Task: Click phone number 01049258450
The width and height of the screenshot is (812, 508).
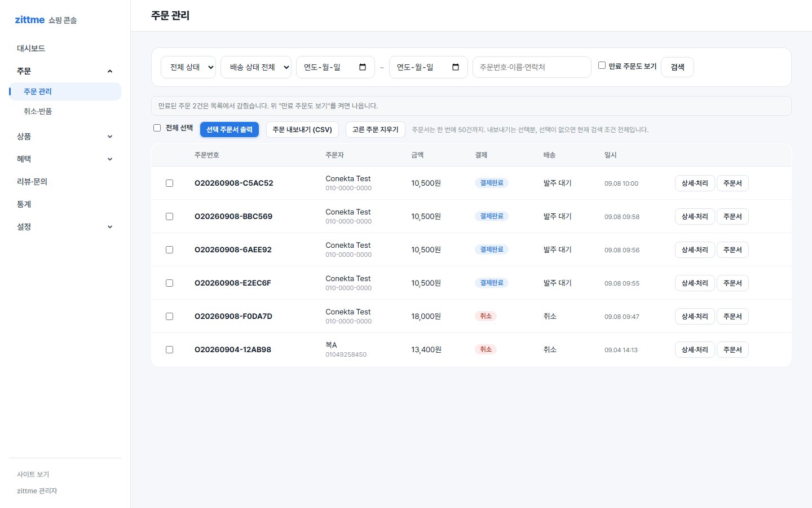Action: coord(346,355)
